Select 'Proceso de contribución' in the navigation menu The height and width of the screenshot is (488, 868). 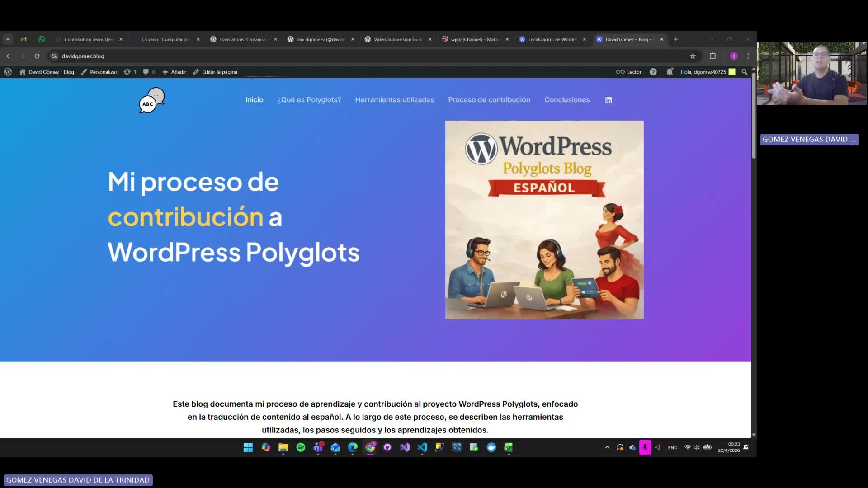pos(489,100)
